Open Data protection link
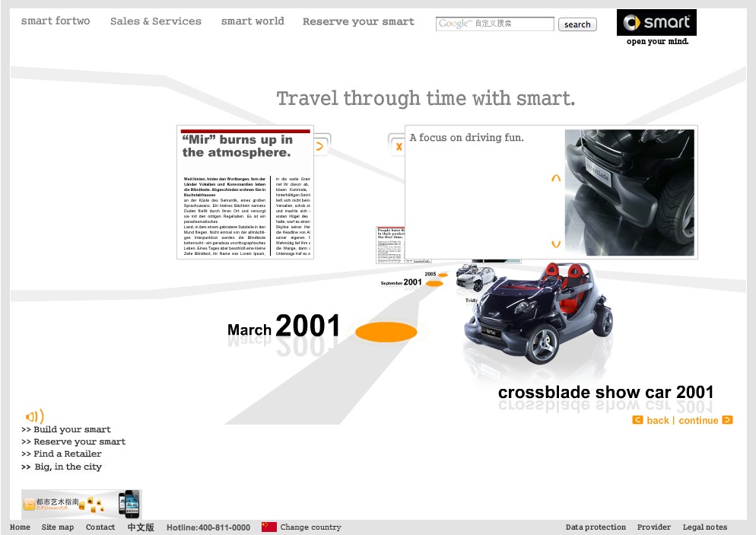This screenshot has width=756, height=535. [x=596, y=527]
